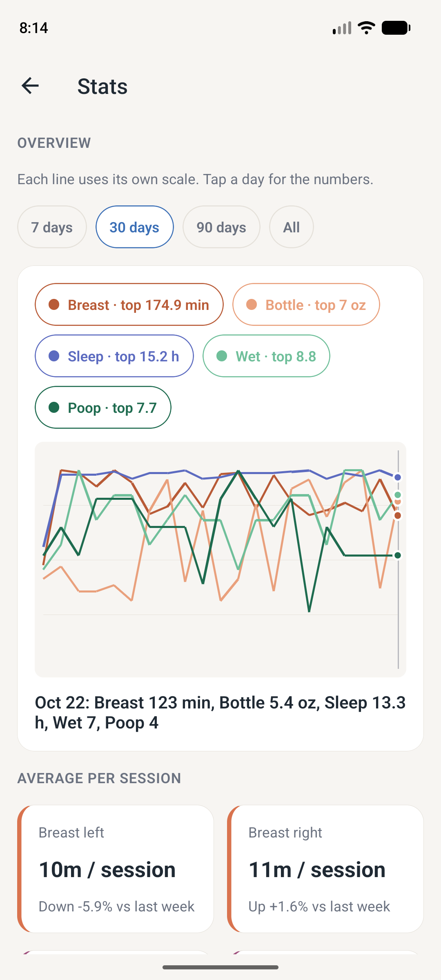Tap the back arrow icon
This screenshot has height=980, width=441.
click(30, 86)
